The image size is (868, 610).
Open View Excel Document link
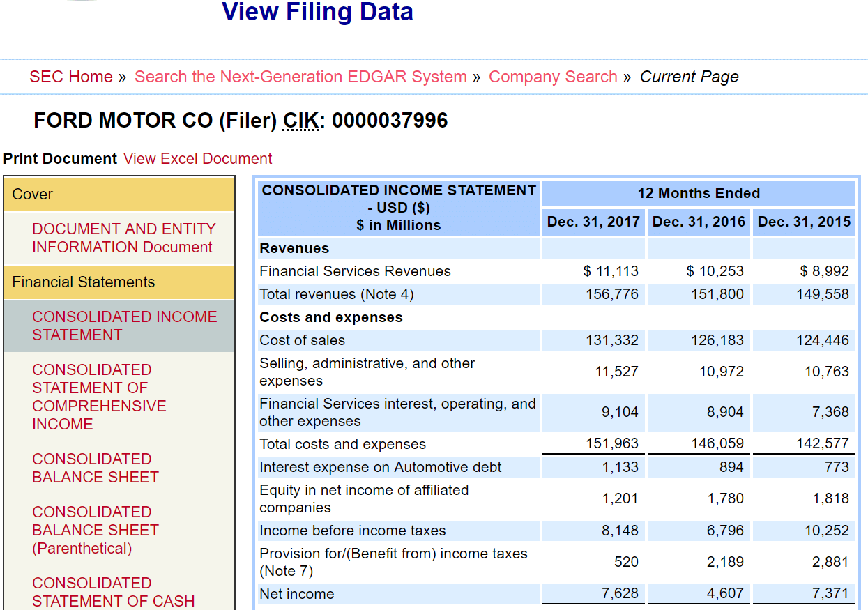198,159
